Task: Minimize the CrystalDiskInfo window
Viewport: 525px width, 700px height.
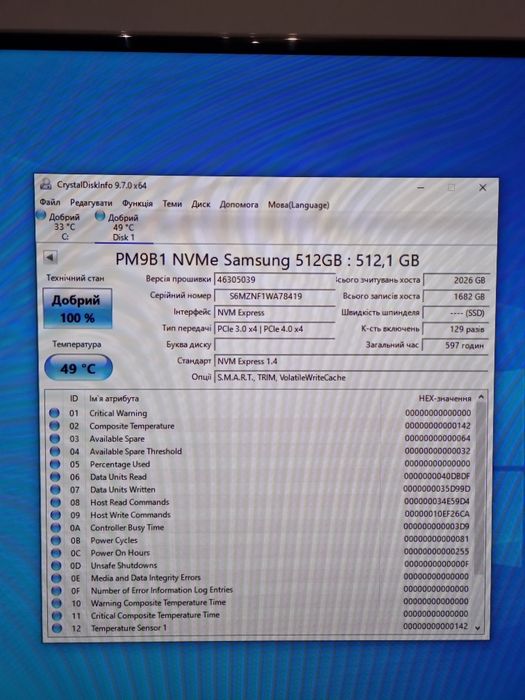Action: (x=421, y=188)
